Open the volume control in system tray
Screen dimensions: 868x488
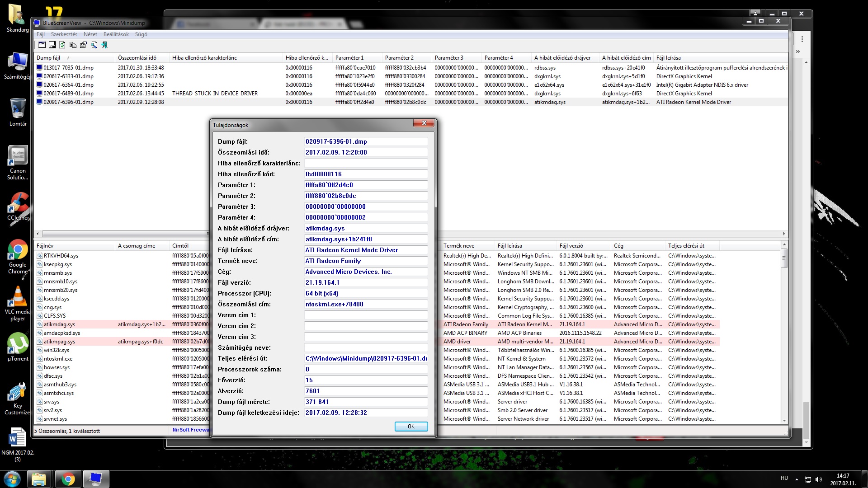[x=819, y=479]
